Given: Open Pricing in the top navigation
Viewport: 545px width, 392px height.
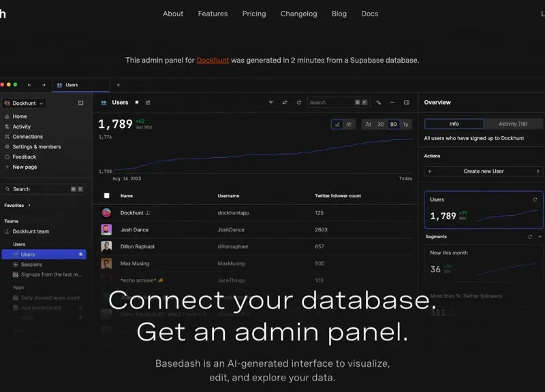Looking at the screenshot, I should pos(254,14).
